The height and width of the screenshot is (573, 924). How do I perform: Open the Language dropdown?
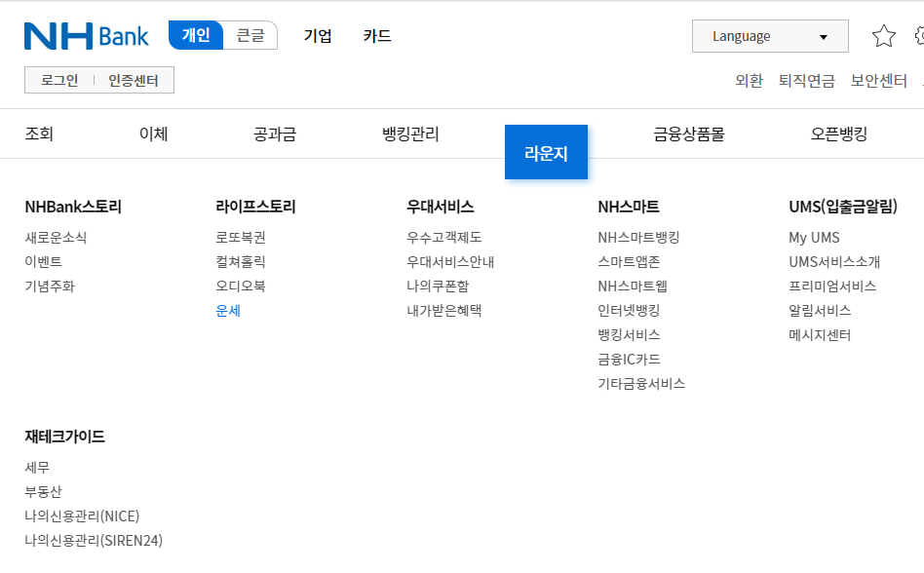770,36
